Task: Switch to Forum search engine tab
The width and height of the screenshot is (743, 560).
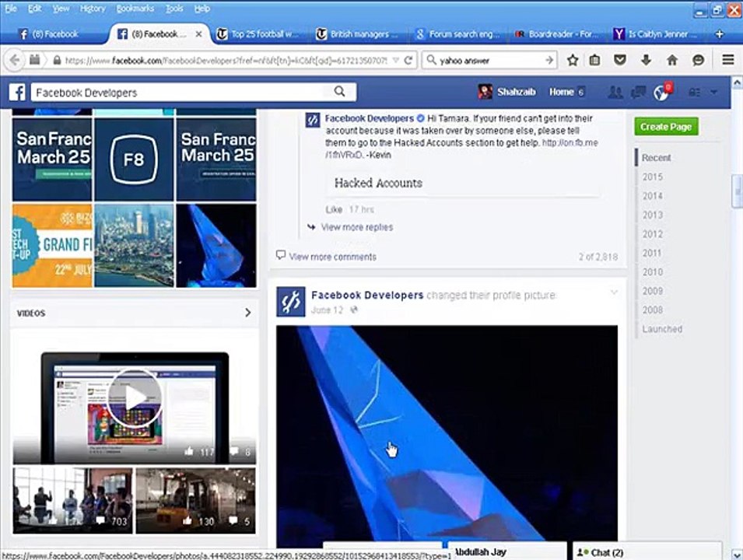Action: click(457, 34)
